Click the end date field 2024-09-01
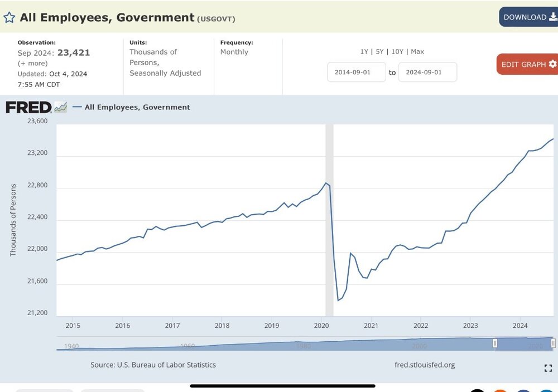The image size is (558, 392). [427, 72]
